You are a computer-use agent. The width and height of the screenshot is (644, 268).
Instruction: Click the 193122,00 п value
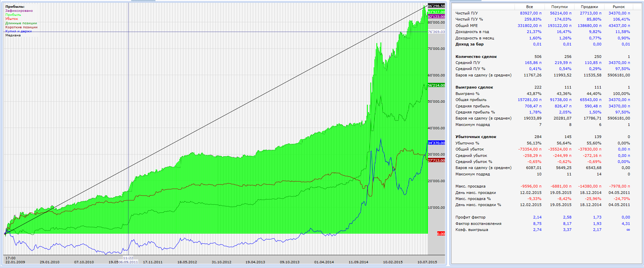click(x=560, y=26)
